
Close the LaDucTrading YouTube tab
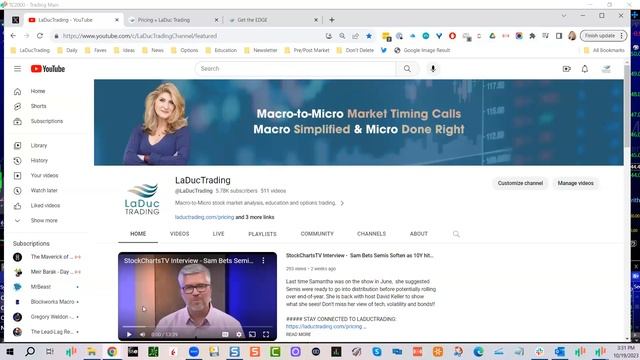[117, 20]
